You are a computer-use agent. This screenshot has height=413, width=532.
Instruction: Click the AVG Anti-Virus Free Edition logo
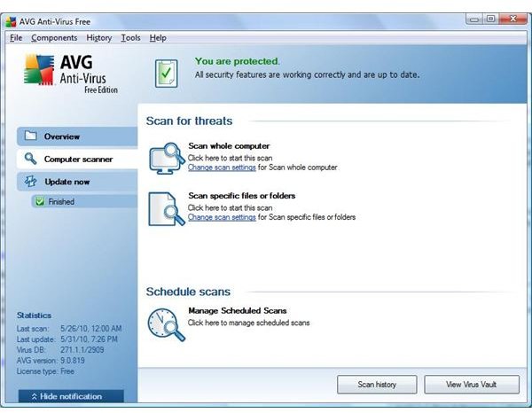pyautogui.click(x=71, y=74)
